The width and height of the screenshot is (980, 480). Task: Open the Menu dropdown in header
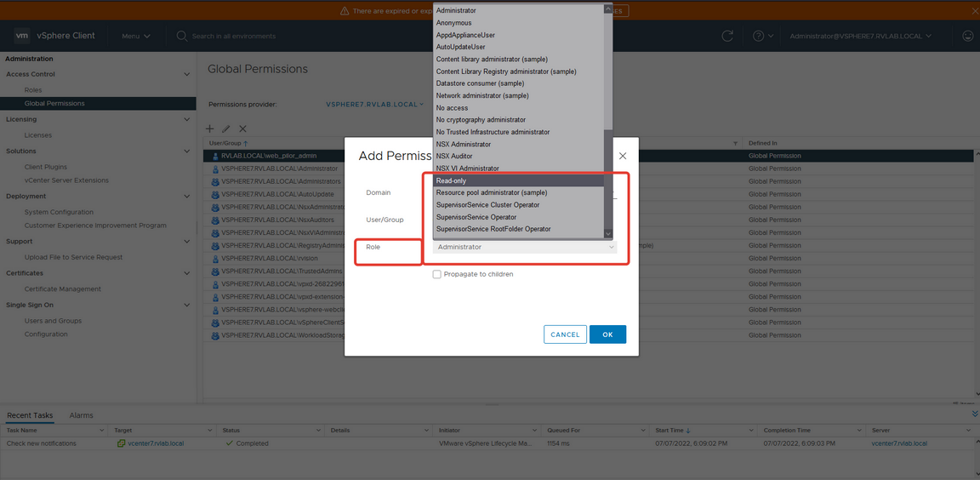click(135, 37)
